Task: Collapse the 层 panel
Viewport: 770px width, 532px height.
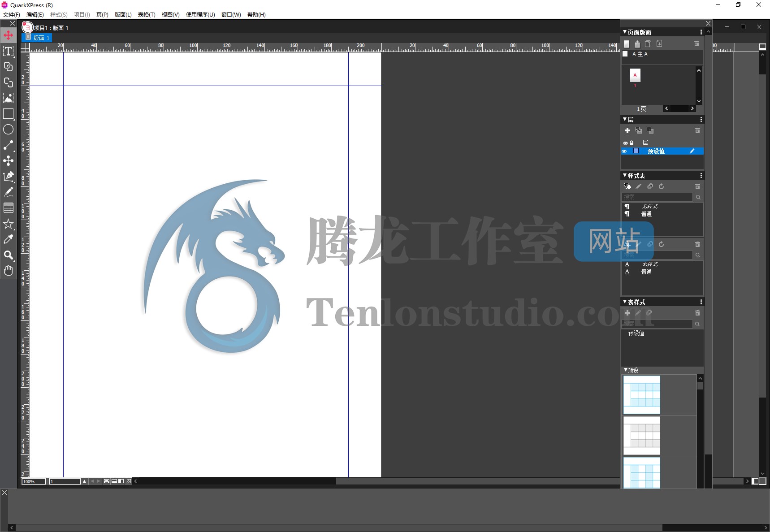Action: (625, 119)
